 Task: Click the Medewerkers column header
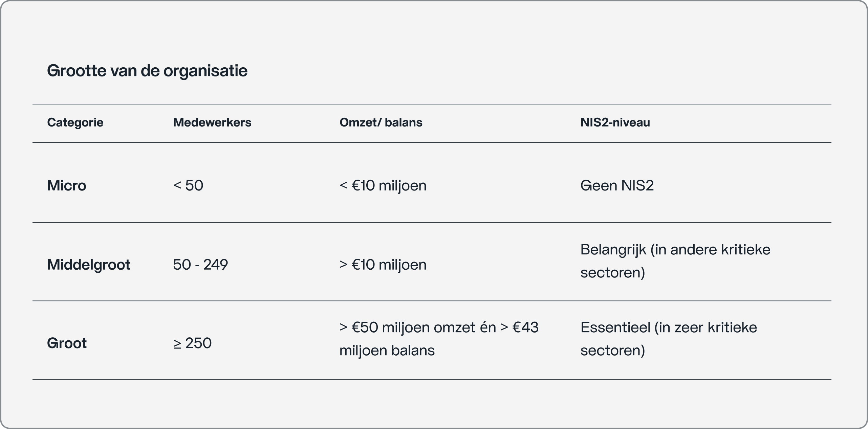click(212, 122)
